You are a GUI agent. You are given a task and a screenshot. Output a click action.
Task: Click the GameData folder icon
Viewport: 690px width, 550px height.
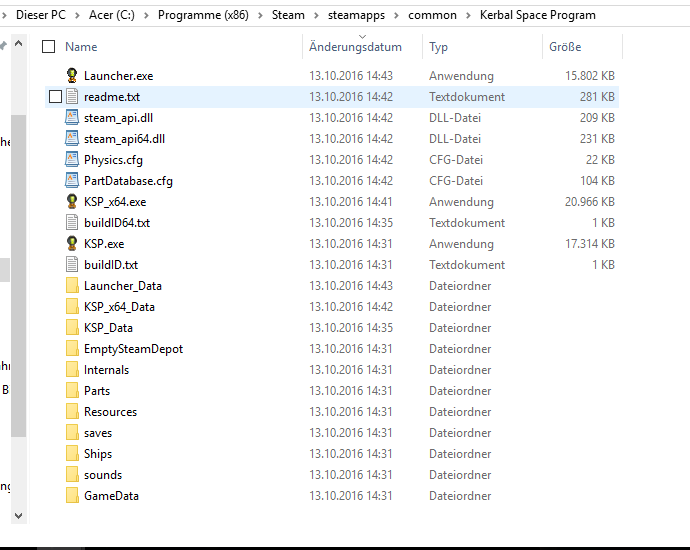pyautogui.click(x=72, y=496)
